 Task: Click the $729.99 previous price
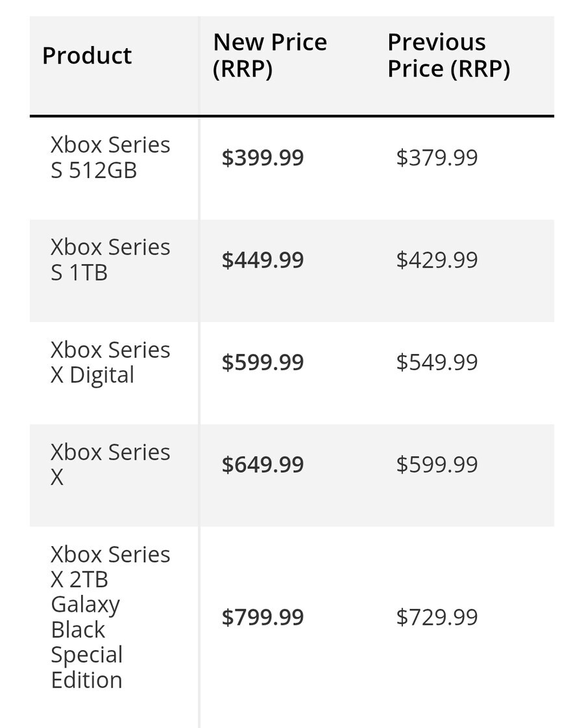point(437,617)
